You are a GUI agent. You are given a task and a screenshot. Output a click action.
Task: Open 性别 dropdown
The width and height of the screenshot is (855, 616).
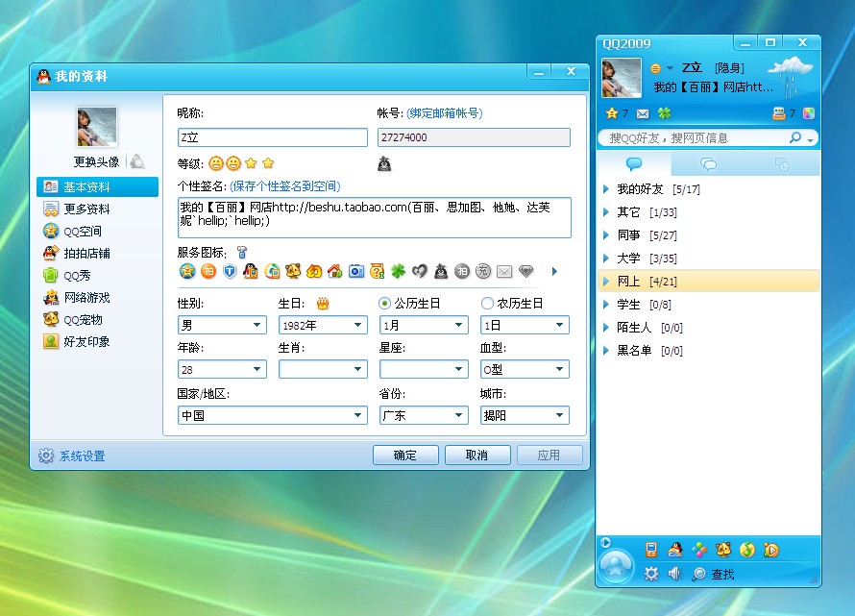pyautogui.click(x=222, y=325)
